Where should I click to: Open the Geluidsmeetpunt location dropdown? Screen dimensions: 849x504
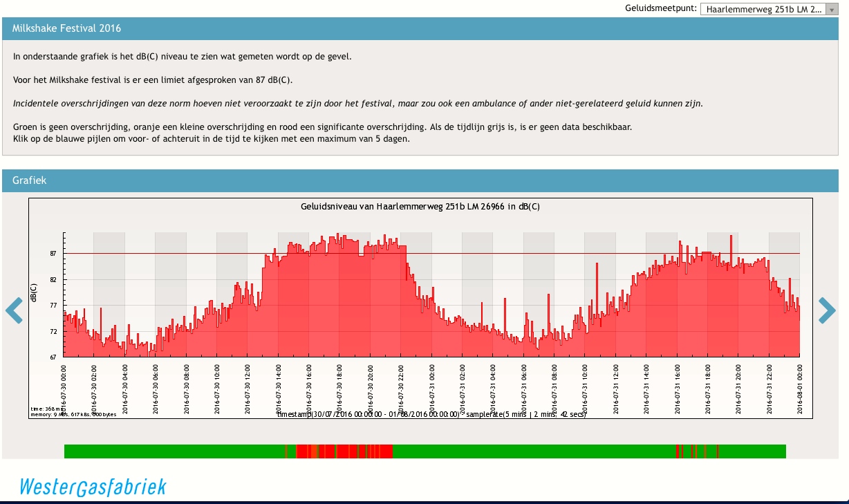(x=769, y=9)
